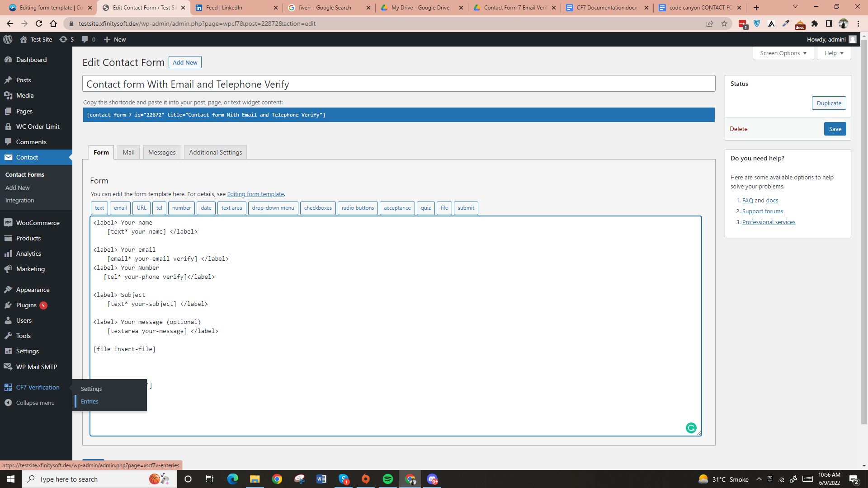The width and height of the screenshot is (868, 488).
Task: Click the acceptance tag icon
Action: tap(396, 207)
